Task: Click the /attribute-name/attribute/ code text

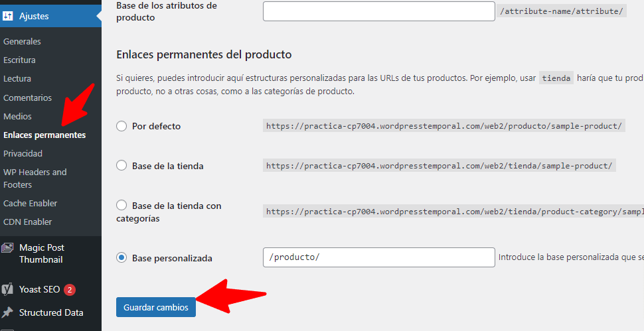Action: tap(562, 11)
